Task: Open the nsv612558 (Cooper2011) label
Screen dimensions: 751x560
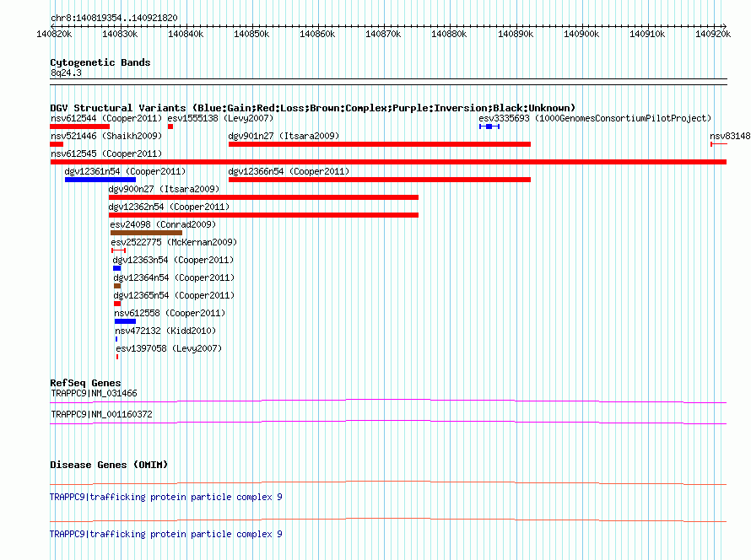Action: point(170,313)
